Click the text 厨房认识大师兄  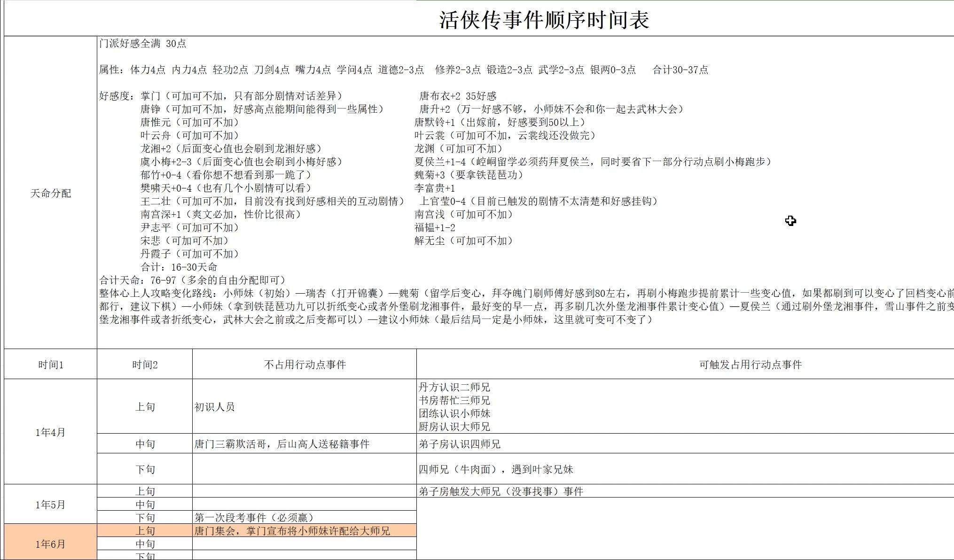point(454,427)
